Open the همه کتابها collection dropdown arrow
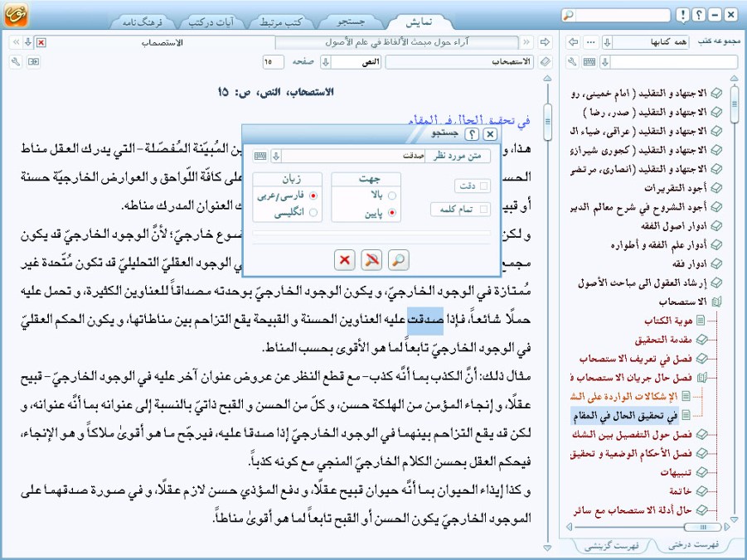Screen dimensions: 747x560 (607, 42)
